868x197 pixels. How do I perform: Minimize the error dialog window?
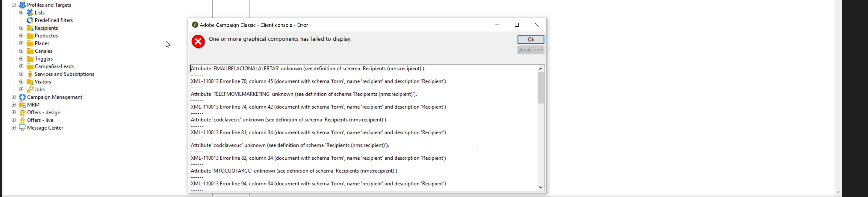[x=497, y=25]
